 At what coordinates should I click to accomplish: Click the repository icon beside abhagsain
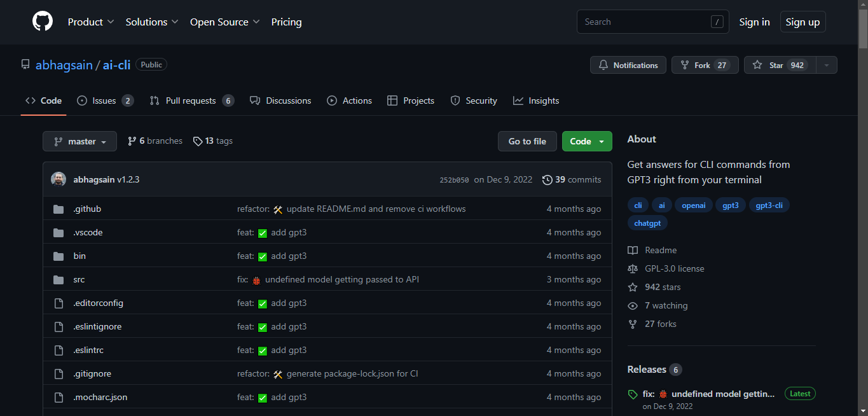tap(25, 65)
